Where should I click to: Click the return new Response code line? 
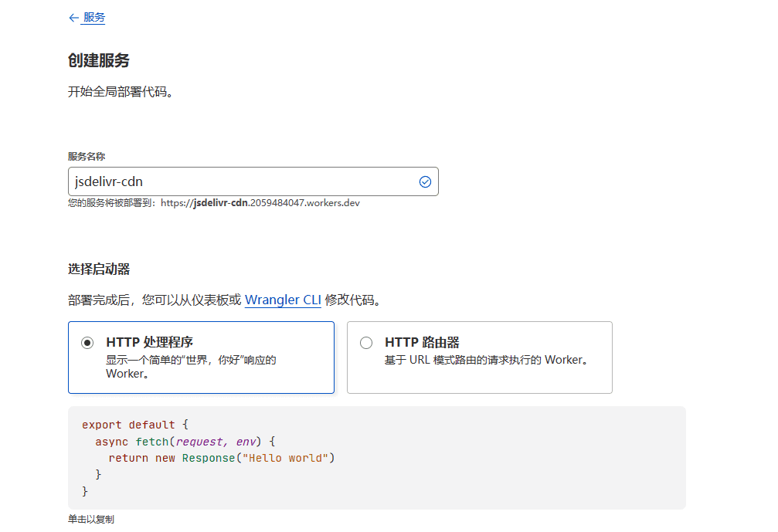point(221,458)
